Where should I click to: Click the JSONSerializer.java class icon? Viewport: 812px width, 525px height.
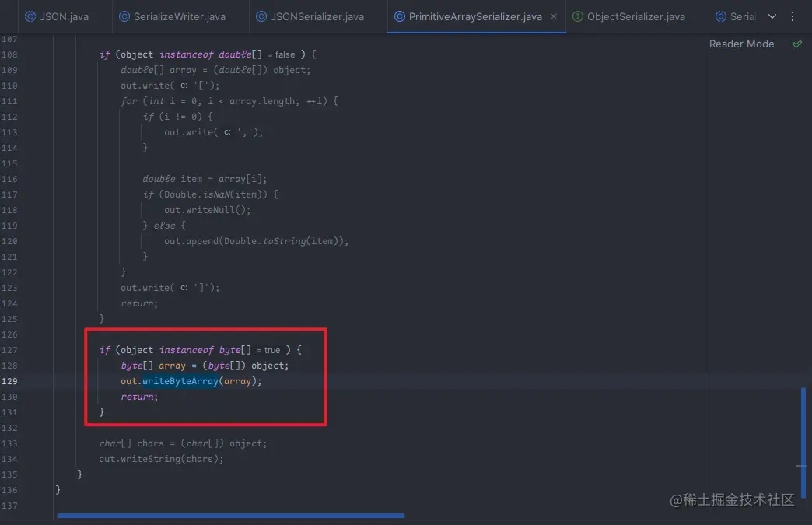coord(261,16)
